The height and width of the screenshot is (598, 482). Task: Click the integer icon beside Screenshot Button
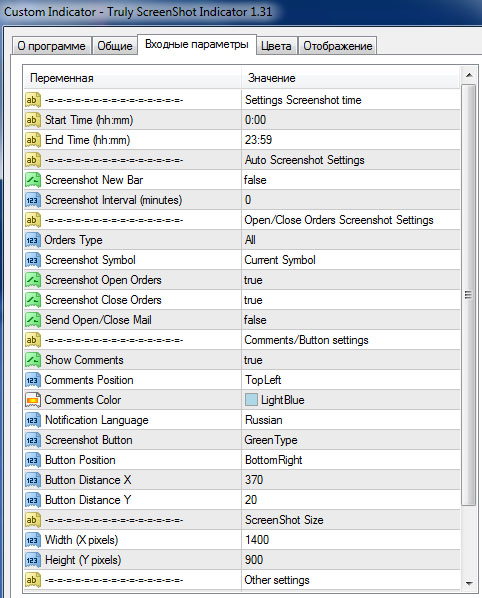pyautogui.click(x=32, y=440)
